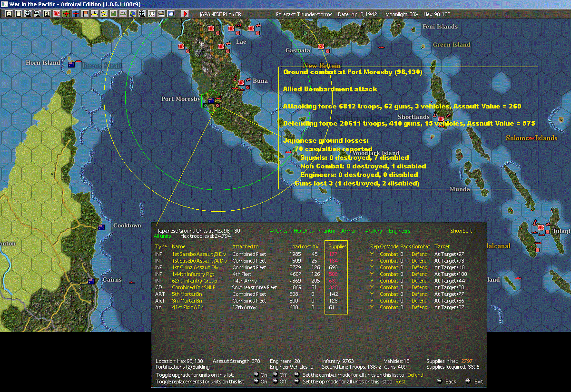
Task: Select the Shortlands Japanese base icon
Action: (x=441, y=118)
